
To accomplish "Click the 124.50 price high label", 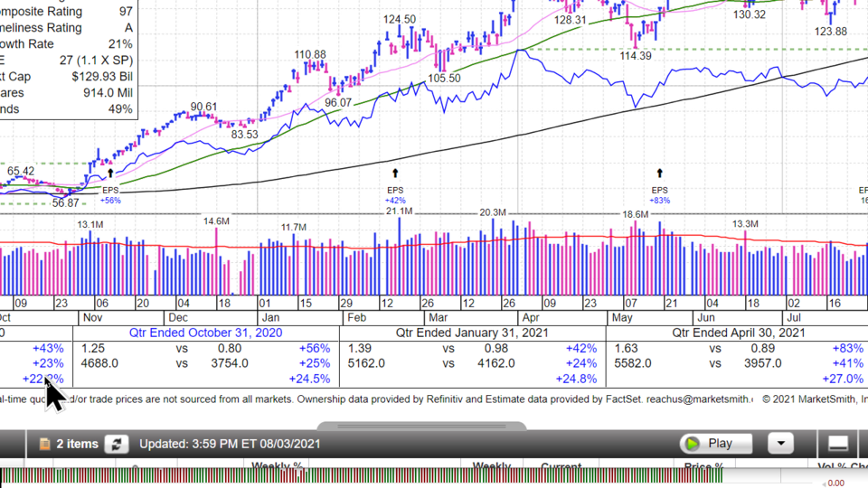I will [399, 19].
